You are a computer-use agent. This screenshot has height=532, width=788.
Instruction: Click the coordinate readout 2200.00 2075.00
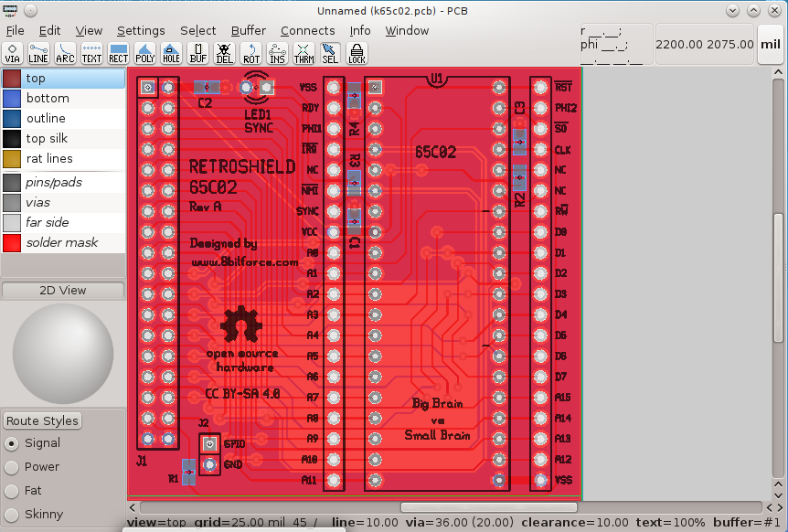point(705,44)
